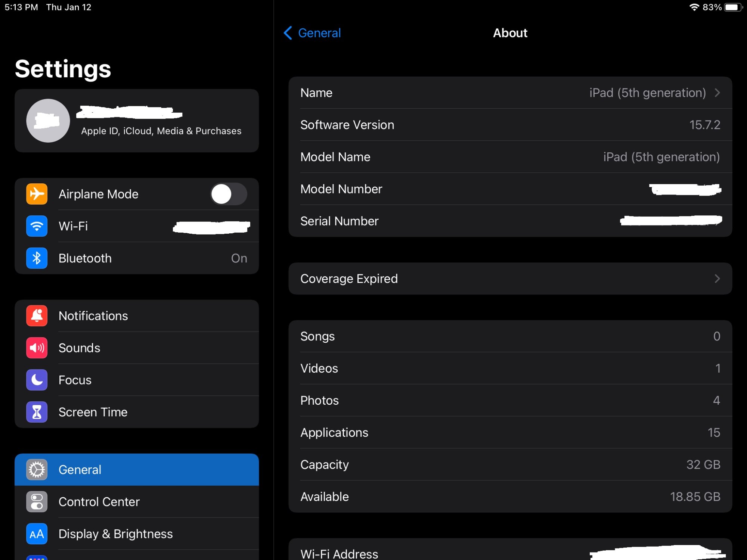Tap the red Notifications bell icon
Viewport: 747px width, 560px height.
tap(37, 316)
